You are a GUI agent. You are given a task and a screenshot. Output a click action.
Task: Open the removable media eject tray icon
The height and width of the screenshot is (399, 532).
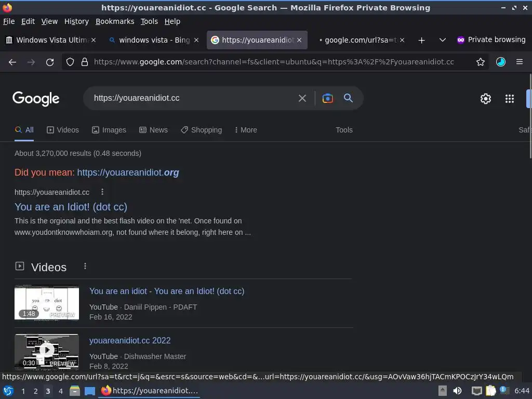[x=442, y=391]
